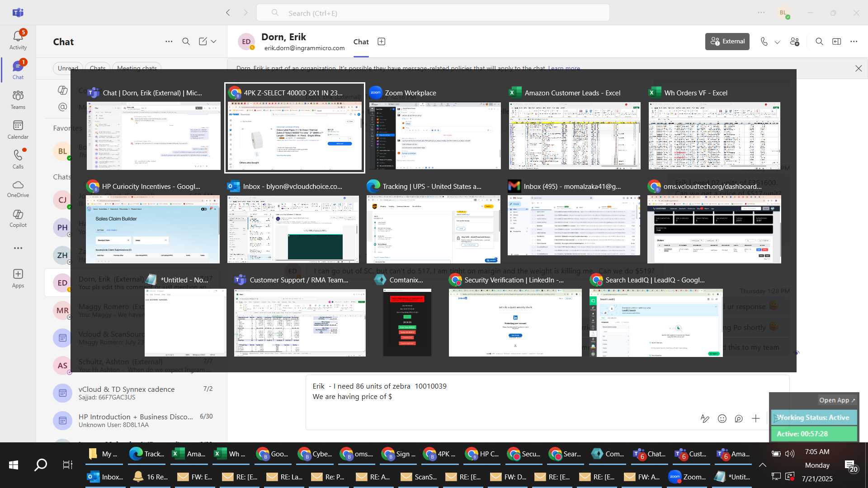
Task: Switch to the Chat Dorn, Erik Teams window thumbnail
Action: (154, 129)
